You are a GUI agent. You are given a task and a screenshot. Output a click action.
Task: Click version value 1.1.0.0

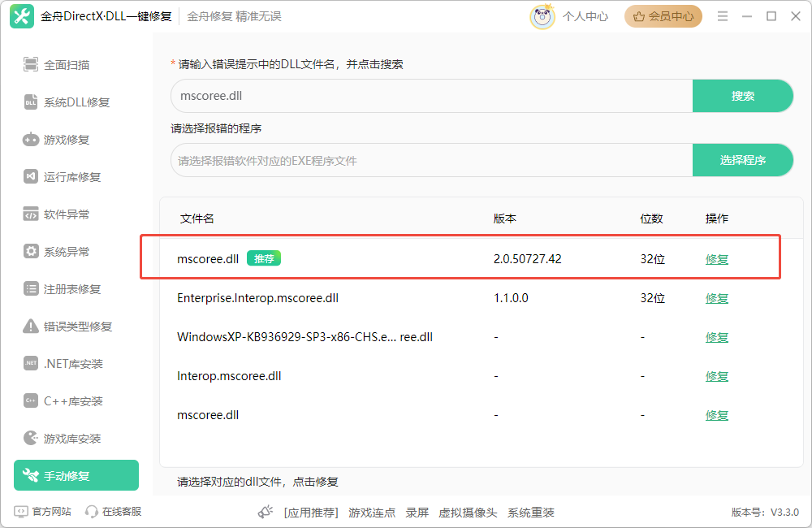(x=511, y=298)
